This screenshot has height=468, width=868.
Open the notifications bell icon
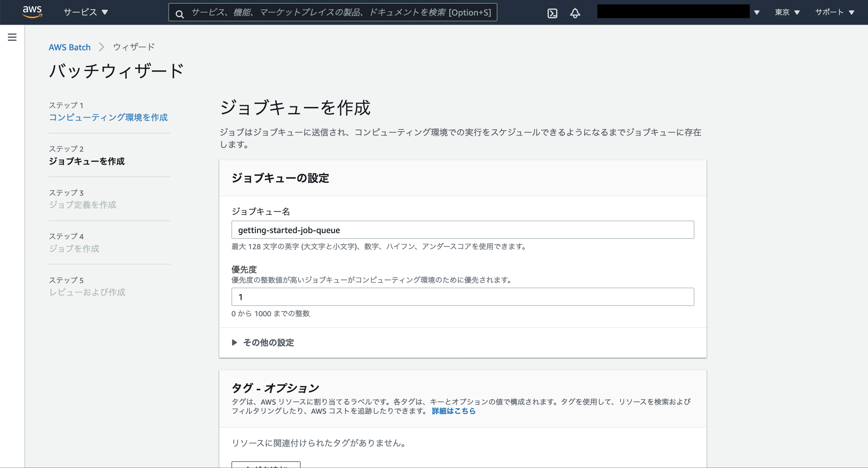[575, 13]
